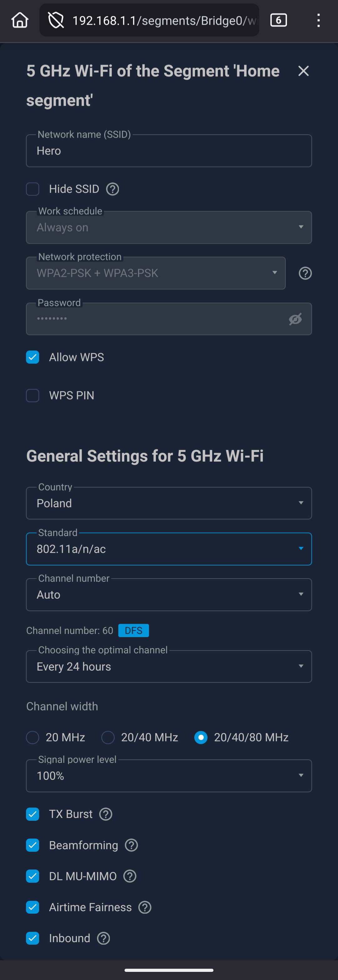
Task: Show help for Hide SSID
Action: [112, 189]
